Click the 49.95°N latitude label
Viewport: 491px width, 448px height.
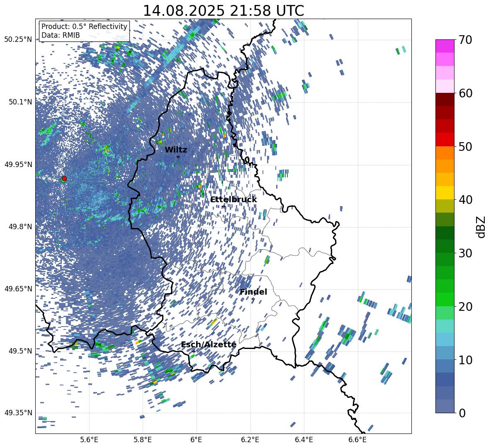pos(19,165)
